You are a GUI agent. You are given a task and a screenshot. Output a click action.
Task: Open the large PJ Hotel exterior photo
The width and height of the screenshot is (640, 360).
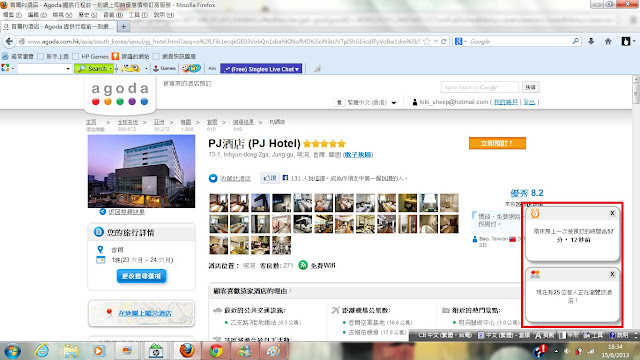[x=141, y=171]
